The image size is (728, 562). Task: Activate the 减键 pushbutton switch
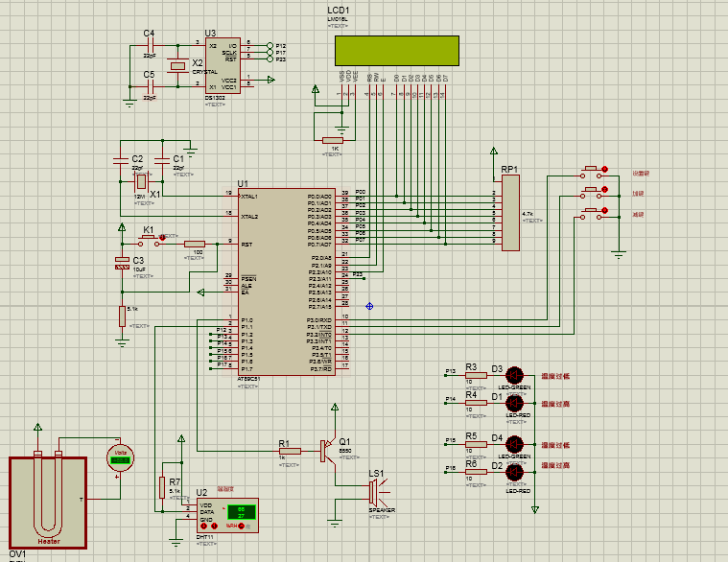pyautogui.click(x=591, y=214)
